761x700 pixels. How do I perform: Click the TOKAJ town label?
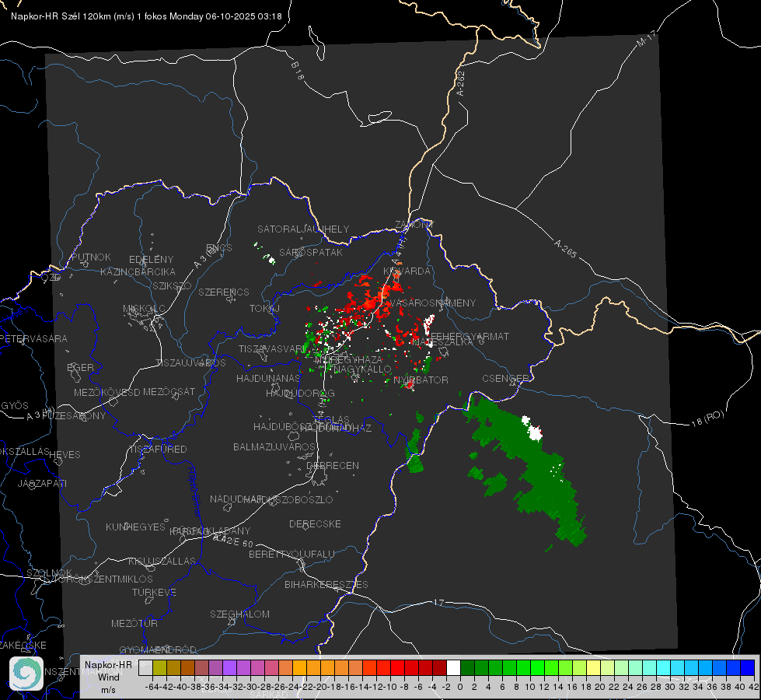point(264,309)
